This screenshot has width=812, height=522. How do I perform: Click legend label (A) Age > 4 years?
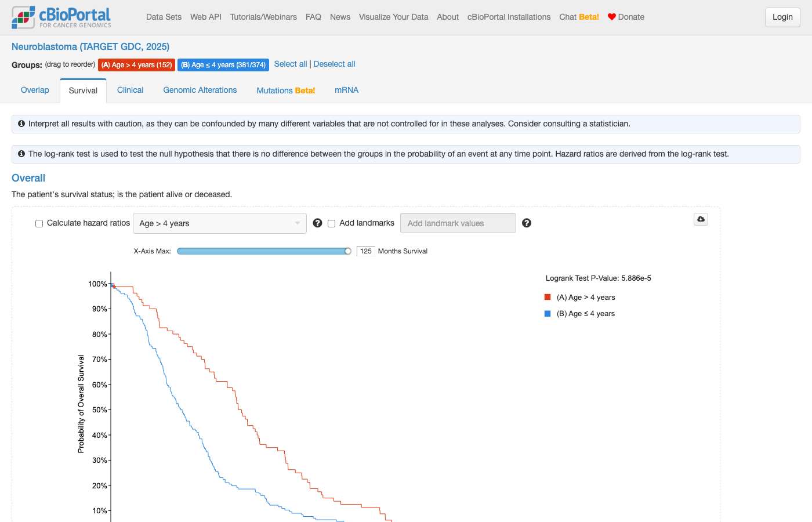(x=586, y=298)
